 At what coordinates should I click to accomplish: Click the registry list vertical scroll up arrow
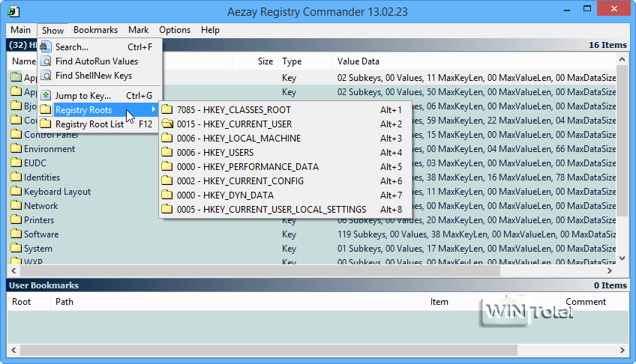tap(622, 59)
